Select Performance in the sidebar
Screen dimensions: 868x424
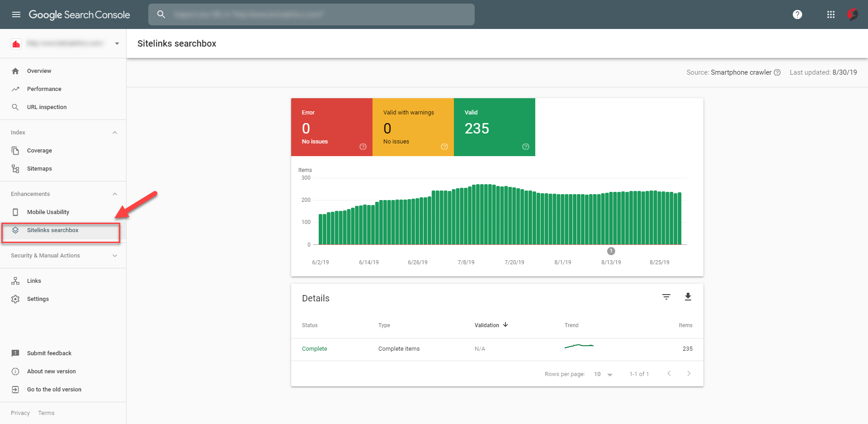[44, 89]
